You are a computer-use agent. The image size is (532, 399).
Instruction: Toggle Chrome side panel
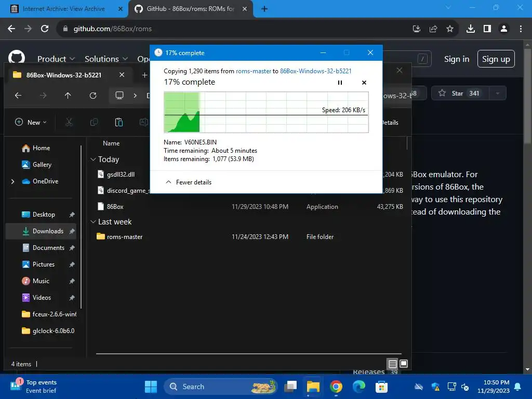point(487,29)
